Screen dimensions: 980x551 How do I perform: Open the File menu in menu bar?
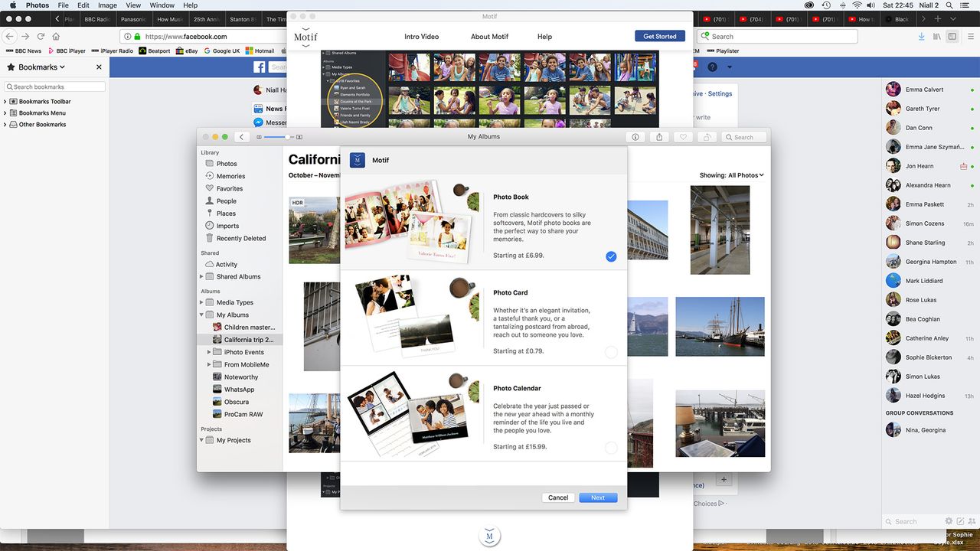[64, 5]
